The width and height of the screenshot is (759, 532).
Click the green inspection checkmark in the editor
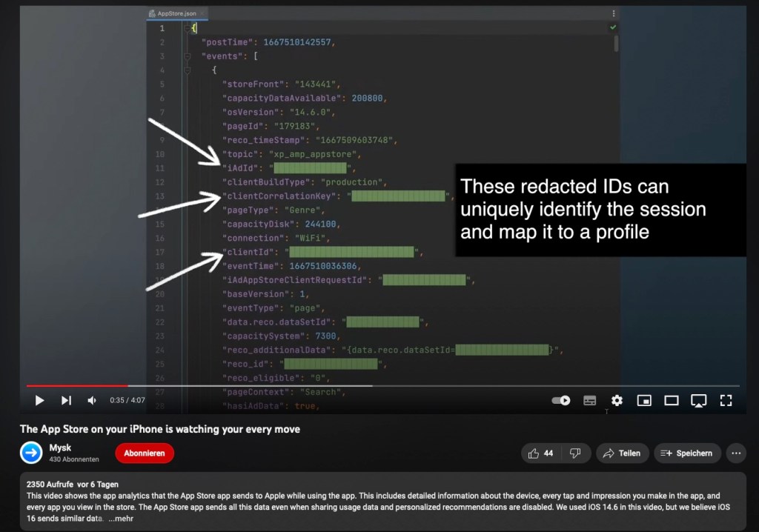pyautogui.click(x=613, y=27)
